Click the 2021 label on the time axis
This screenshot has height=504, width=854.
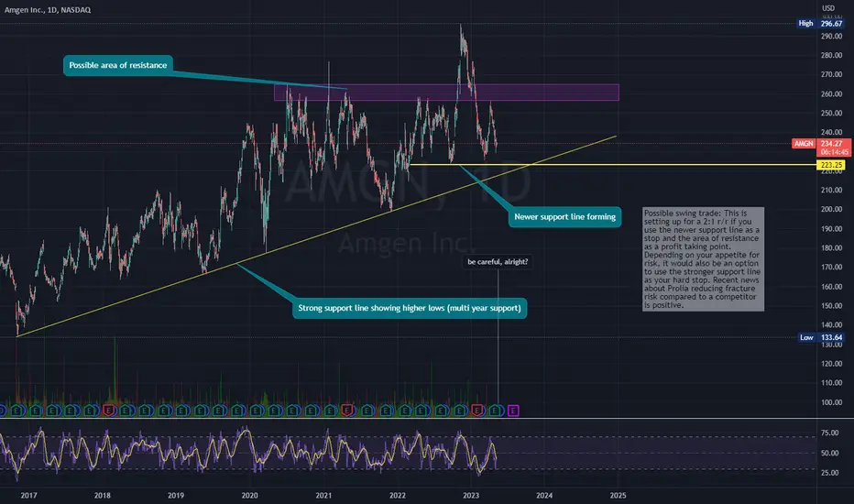click(323, 495)
